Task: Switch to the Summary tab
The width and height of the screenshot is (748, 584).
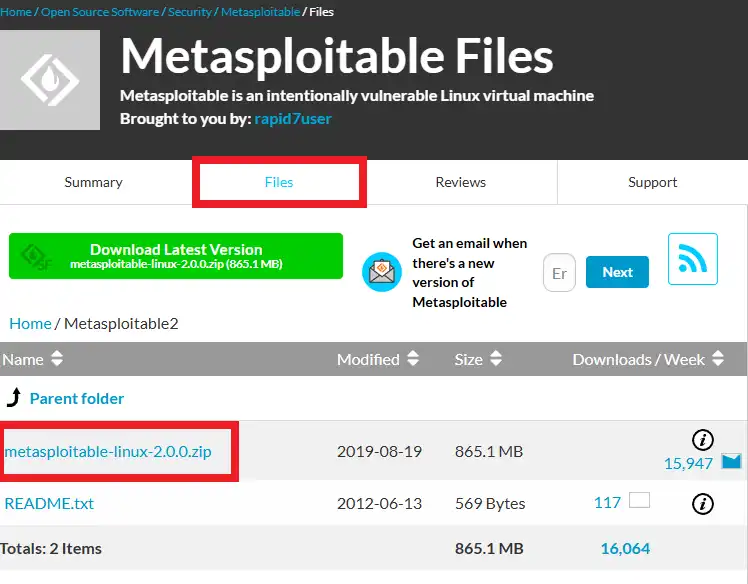Action: pos(93,182)
